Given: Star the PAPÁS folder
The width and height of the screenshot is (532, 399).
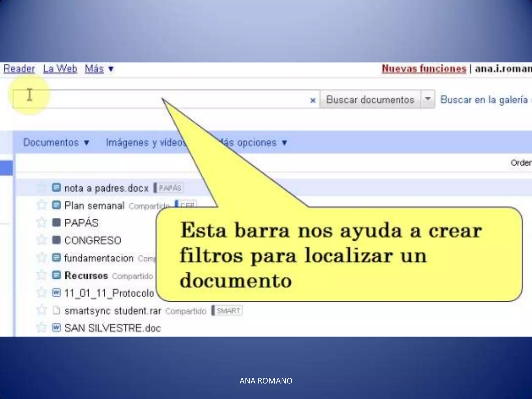Looking at the screenshot, I should point(41,223).
